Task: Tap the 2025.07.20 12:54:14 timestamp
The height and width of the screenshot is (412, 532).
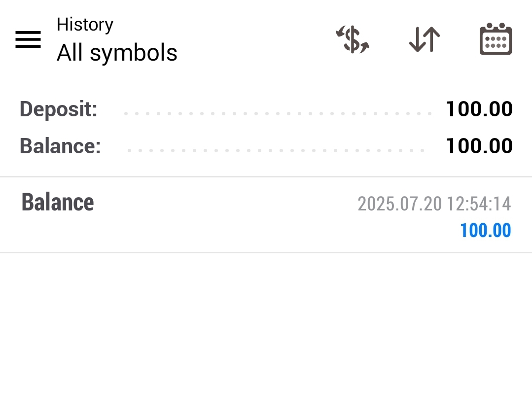Action: 434,204
